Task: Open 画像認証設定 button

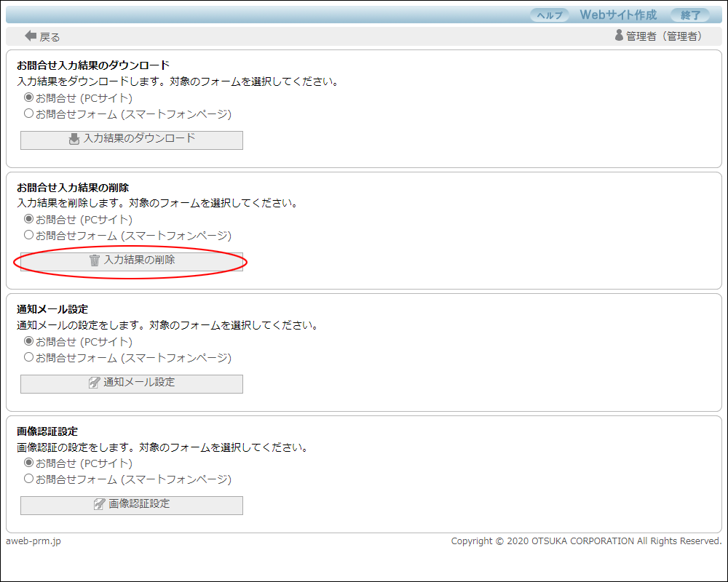Action: (x=132, y=505)
